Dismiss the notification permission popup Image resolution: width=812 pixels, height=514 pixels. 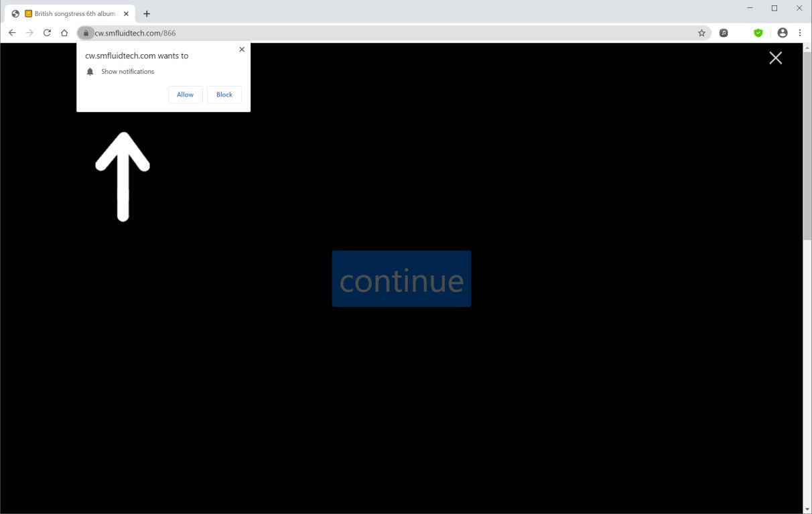242,50
